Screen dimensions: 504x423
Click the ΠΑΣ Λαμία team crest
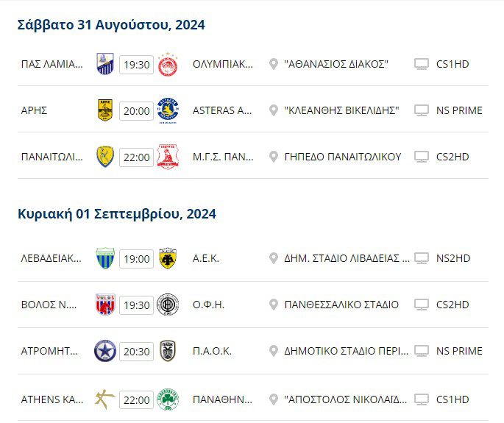tap(105, 64)
